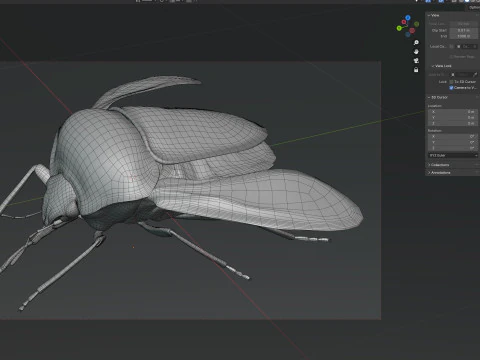This screenshot has width=480, height=360.
Task: Click the 3D Cursor Location X field
Action: [453, 112]
